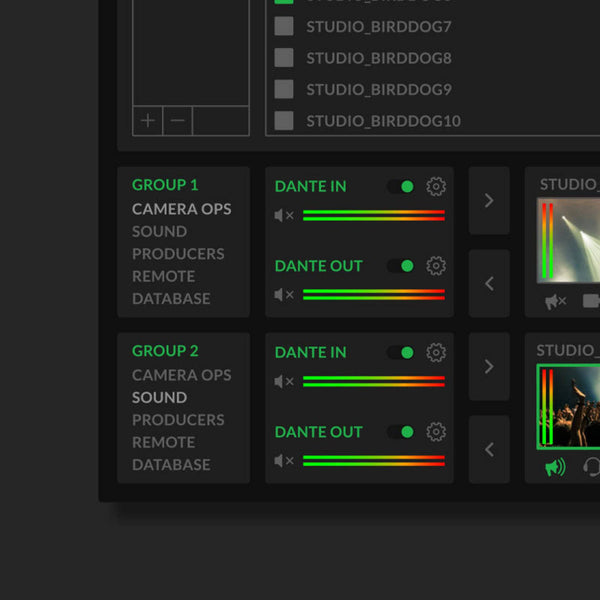Click the STUDIO_BIRDDOG9 label
Screen dimensions: 600x600
point(379,90)
